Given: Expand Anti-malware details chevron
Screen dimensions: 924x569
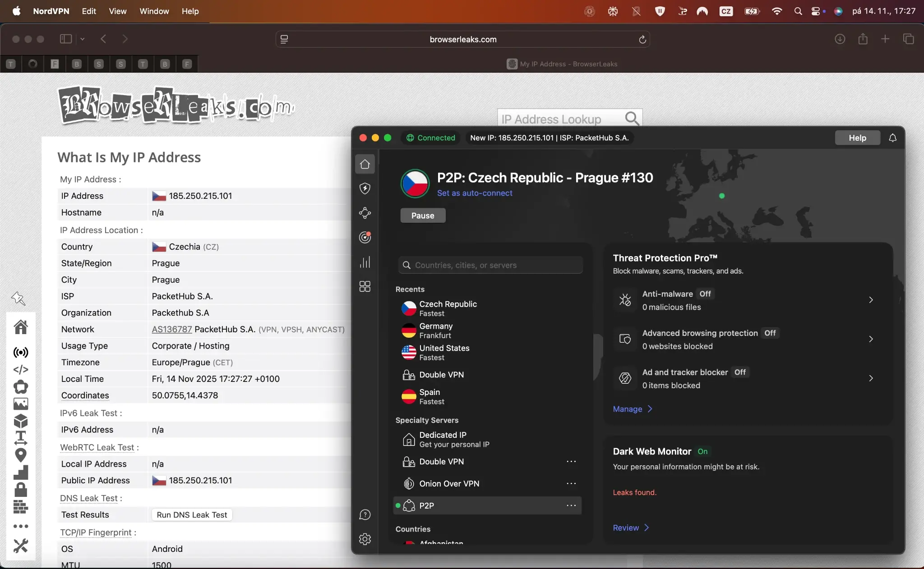Looking at the screenshot, I should click(x=871, y=300).
